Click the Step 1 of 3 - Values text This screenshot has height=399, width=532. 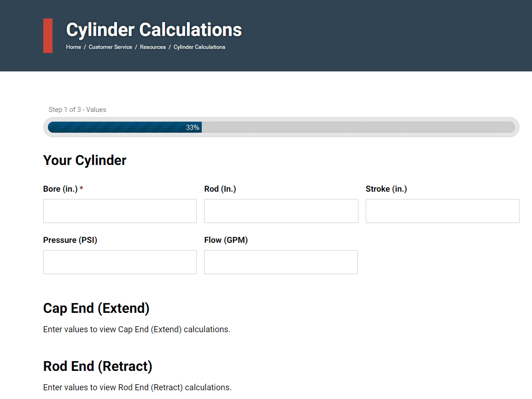[77, 110]
